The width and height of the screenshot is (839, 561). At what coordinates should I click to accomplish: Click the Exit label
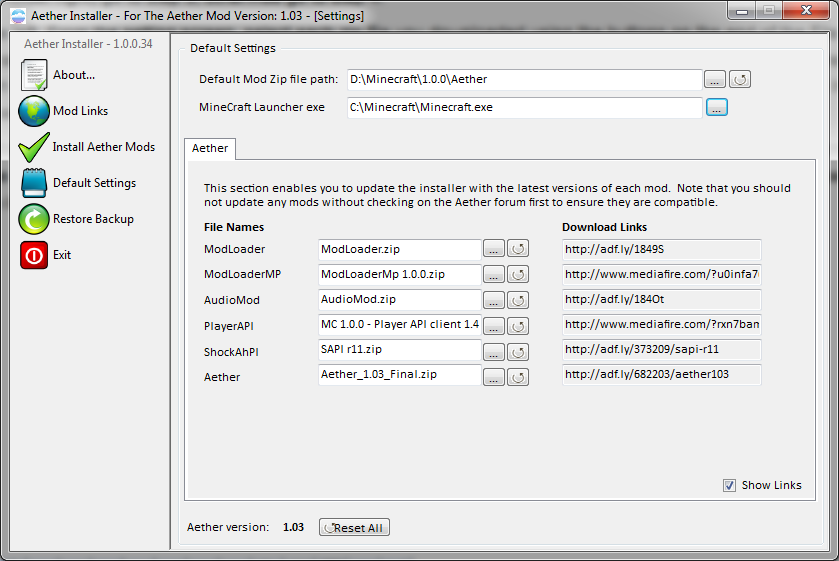pyautogui.click(x=62, y=255)
